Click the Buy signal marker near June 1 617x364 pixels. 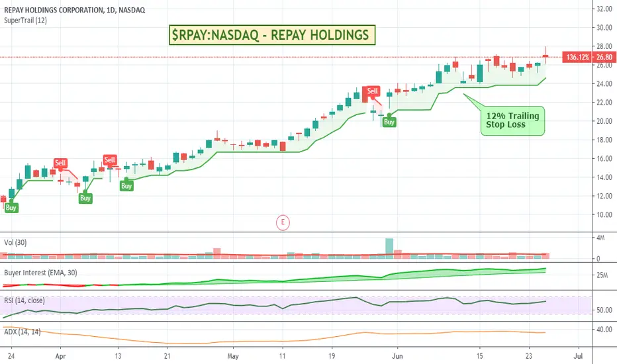point(389,122)
